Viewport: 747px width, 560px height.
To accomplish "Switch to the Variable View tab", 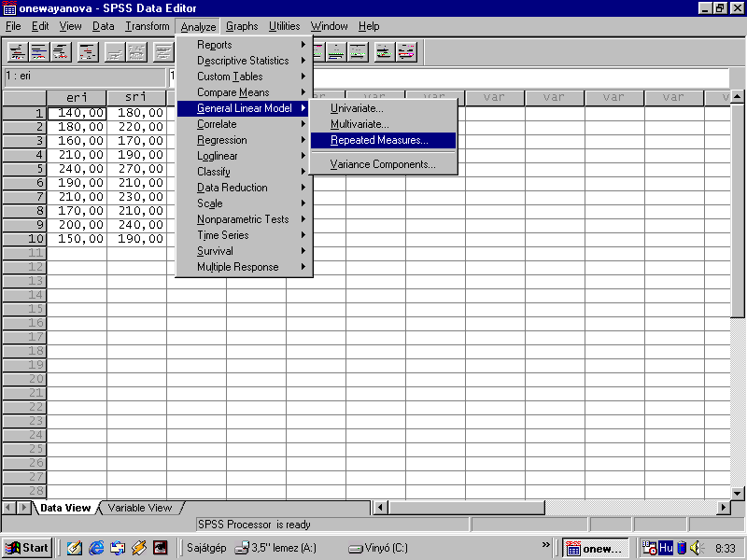I will (x=139, y=508).
